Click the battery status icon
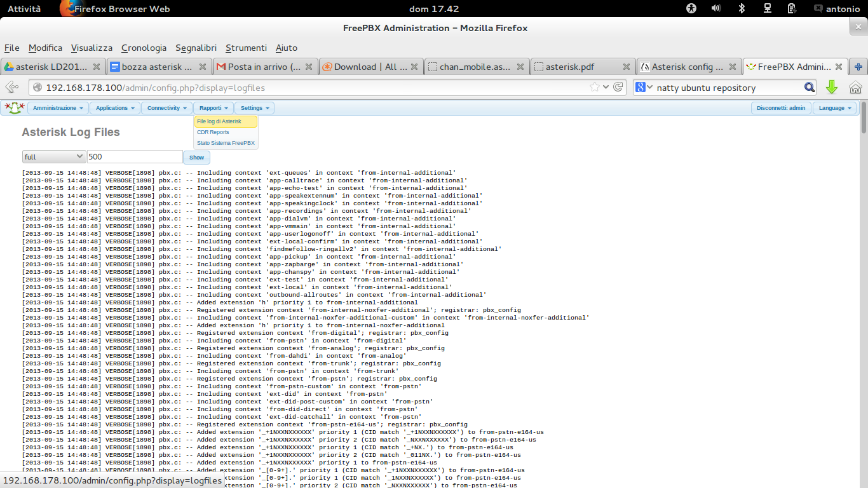868x488 pixels. tap(792, 8)
